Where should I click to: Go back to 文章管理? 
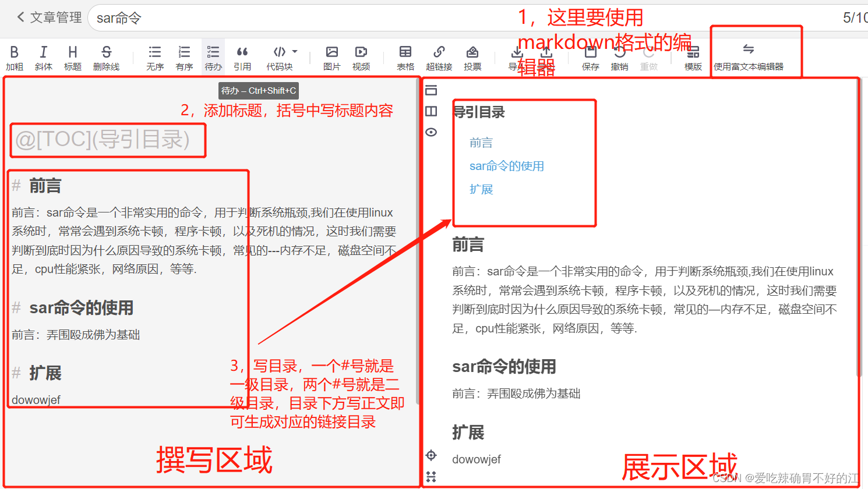(x=50, y=17)
